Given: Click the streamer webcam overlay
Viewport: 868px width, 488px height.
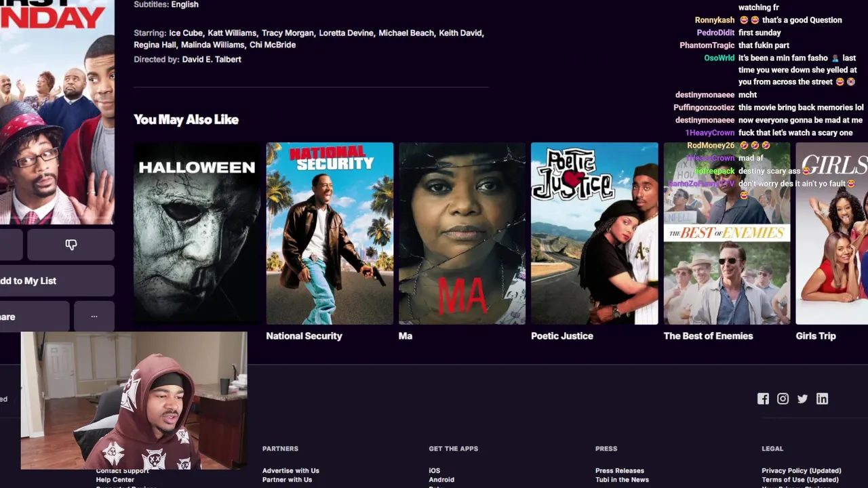Looking at the screenshot, I should 134,401.
